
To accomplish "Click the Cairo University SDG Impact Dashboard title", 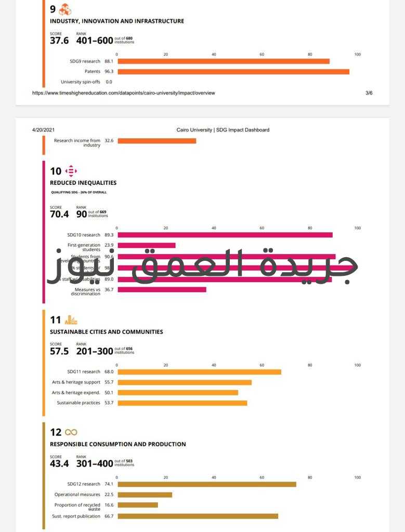I will 223,130.
